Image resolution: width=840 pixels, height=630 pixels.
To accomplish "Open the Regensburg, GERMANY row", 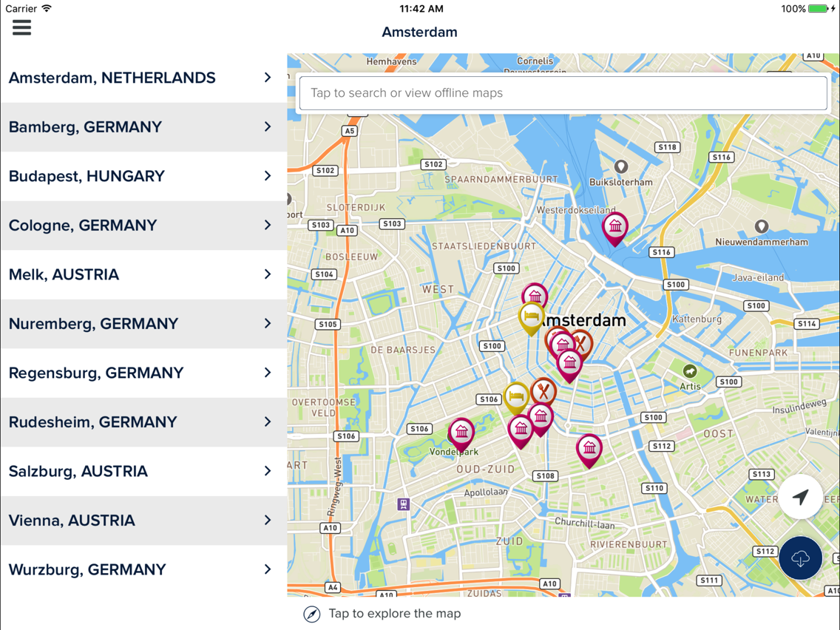I will pyautogui.click(x=143, y=373).
